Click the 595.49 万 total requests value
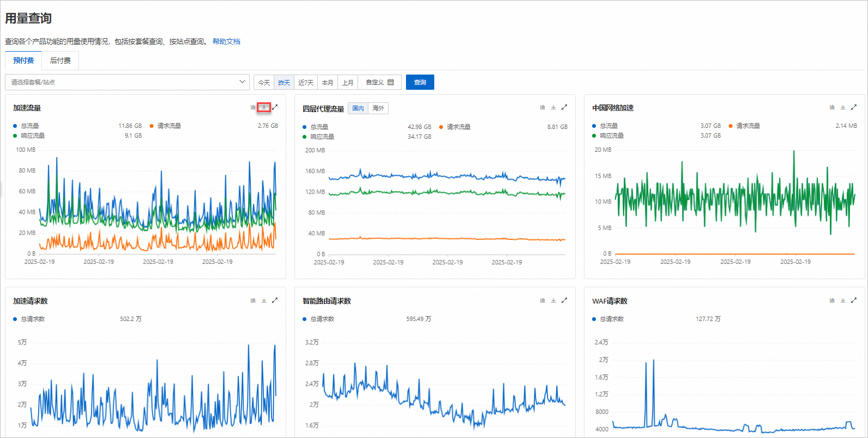Screen dimensions: 868x438 pyautogui.click(x=418, y=319)
